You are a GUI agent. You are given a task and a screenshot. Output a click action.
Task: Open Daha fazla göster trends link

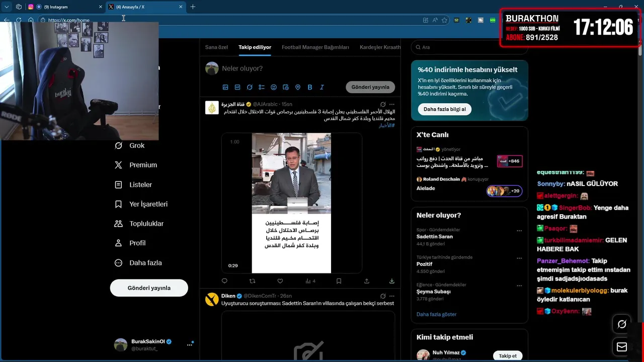pyautogui.click(x=436, y=314)
